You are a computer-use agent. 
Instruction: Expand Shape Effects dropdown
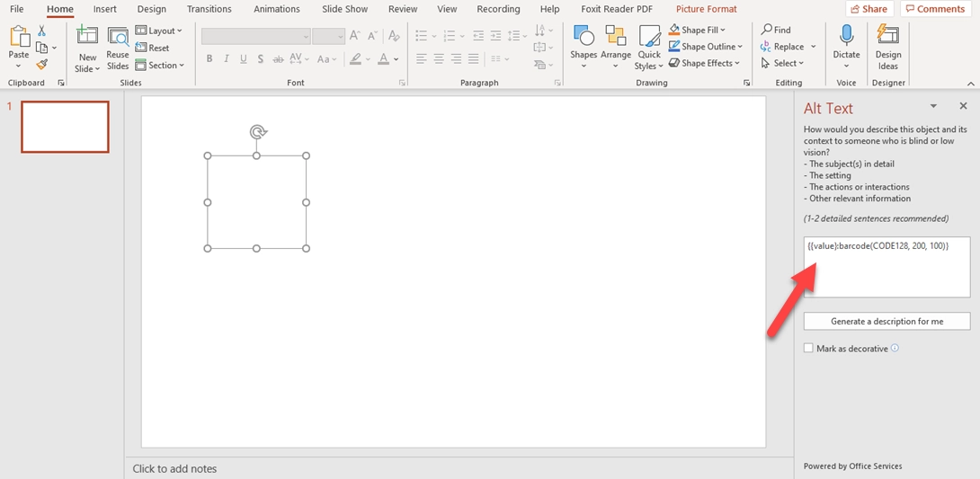[x=737, y=63]
